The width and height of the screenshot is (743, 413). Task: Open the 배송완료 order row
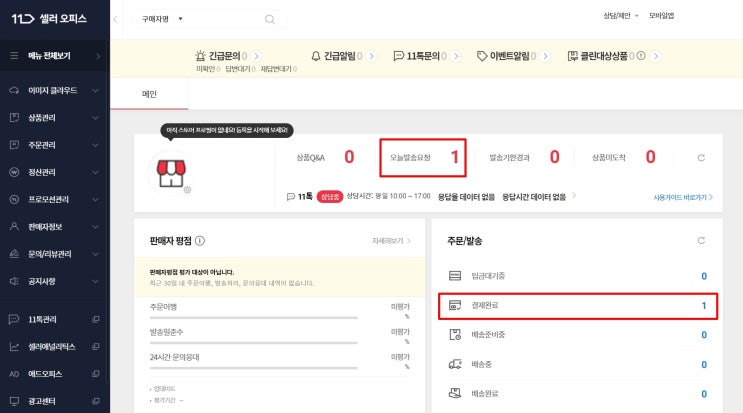578,394
